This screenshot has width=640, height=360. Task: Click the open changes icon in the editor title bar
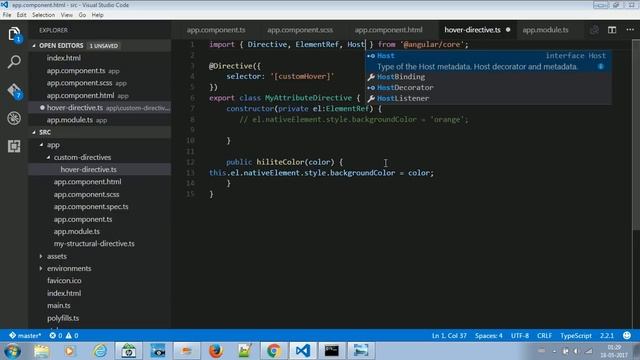[594, 30]
